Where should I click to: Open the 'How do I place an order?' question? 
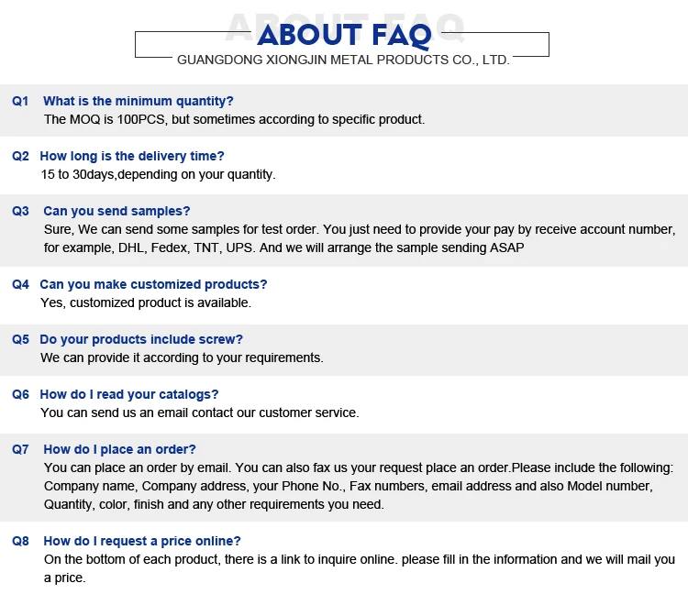coord(119,450)
